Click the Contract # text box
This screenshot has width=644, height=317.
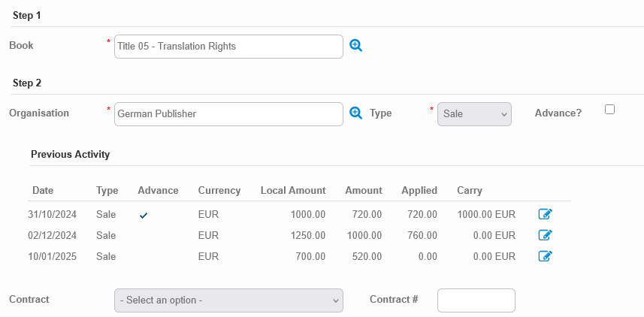tap(476, 300)
